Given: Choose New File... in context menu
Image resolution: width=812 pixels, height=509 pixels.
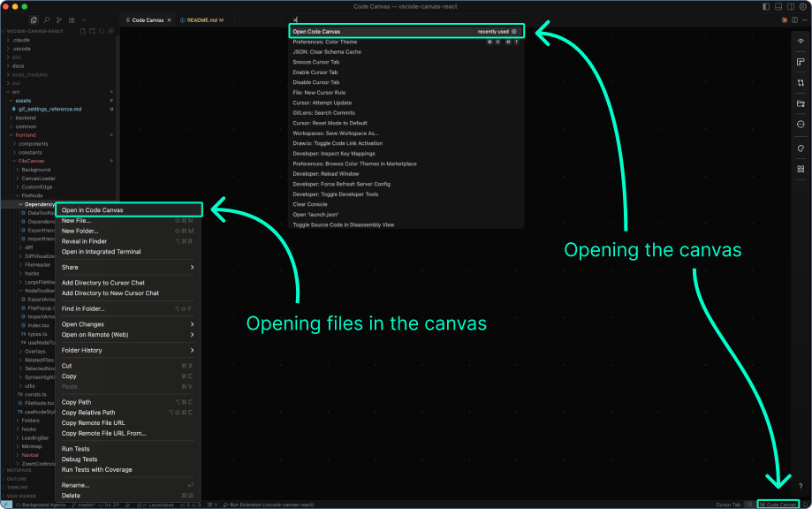Looking at the screenshot, I should point(127,221).
